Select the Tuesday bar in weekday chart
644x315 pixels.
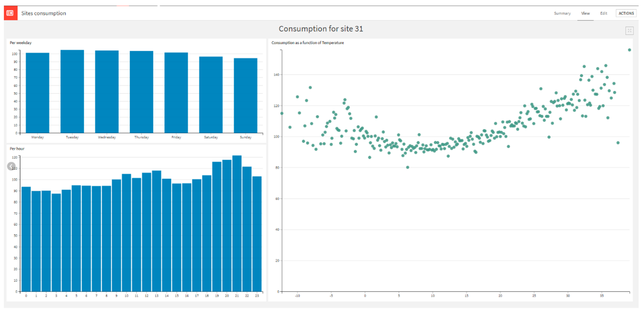(x=72, y=91)
